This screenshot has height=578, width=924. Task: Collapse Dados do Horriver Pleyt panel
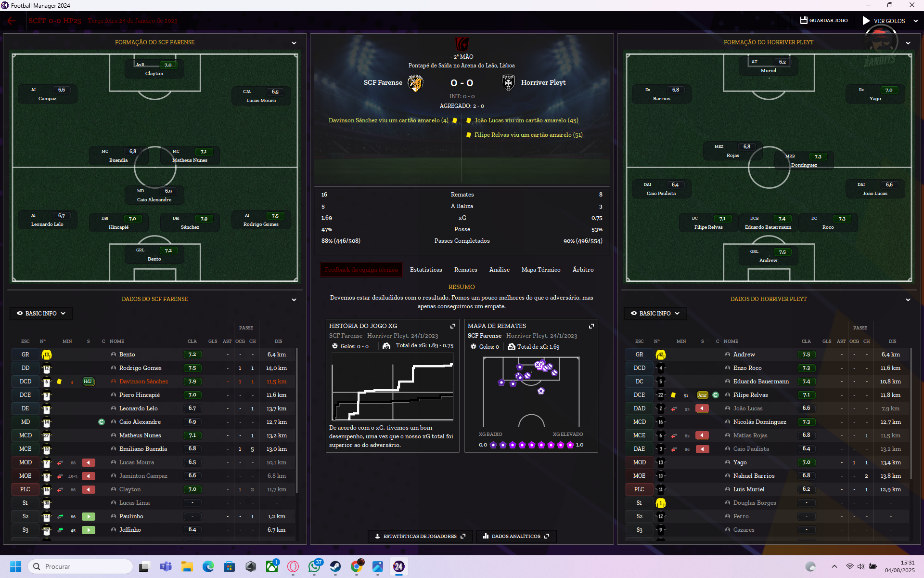click(x=908, y=300)
